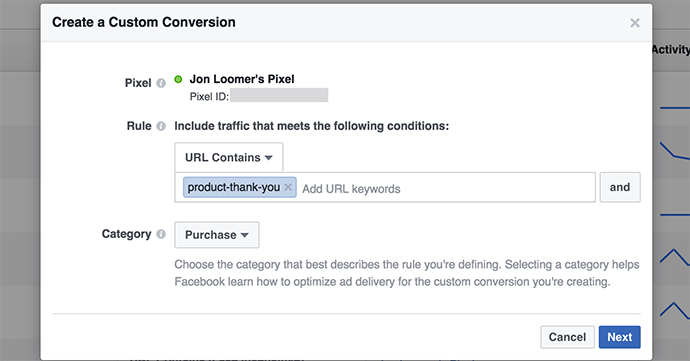Open the info tooltip next to Pixel
This screenshot has width=690, height=361.
point(161,83)
